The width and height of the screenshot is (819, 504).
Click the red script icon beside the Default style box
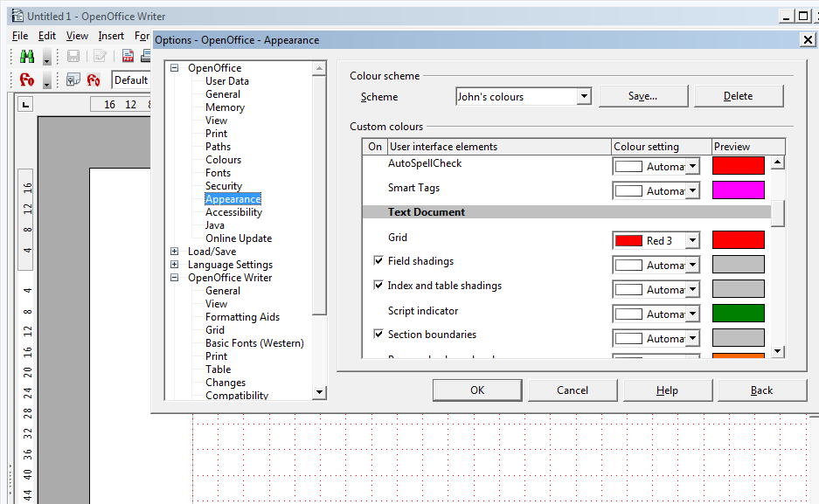click(94, 80)
